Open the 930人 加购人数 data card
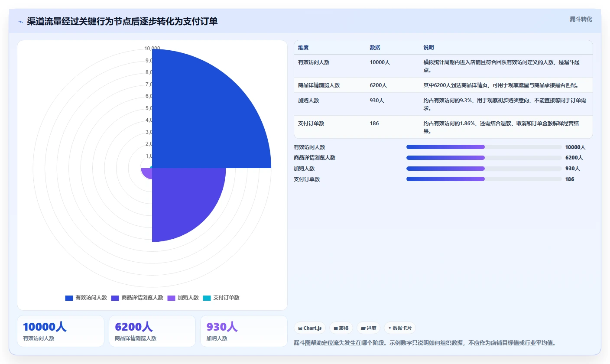Image resolution: width=610 pixels, height=364 pixels. click(x=244, y=331)
